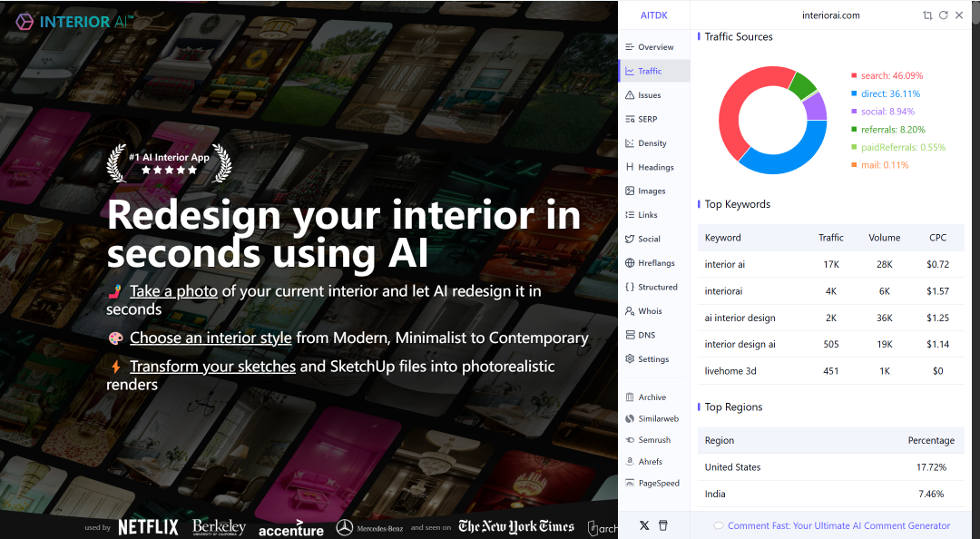Click the paidReferrals: 0.55% legend entry
The width and height of the screenshot is (980, 539).
click(898, 148)
